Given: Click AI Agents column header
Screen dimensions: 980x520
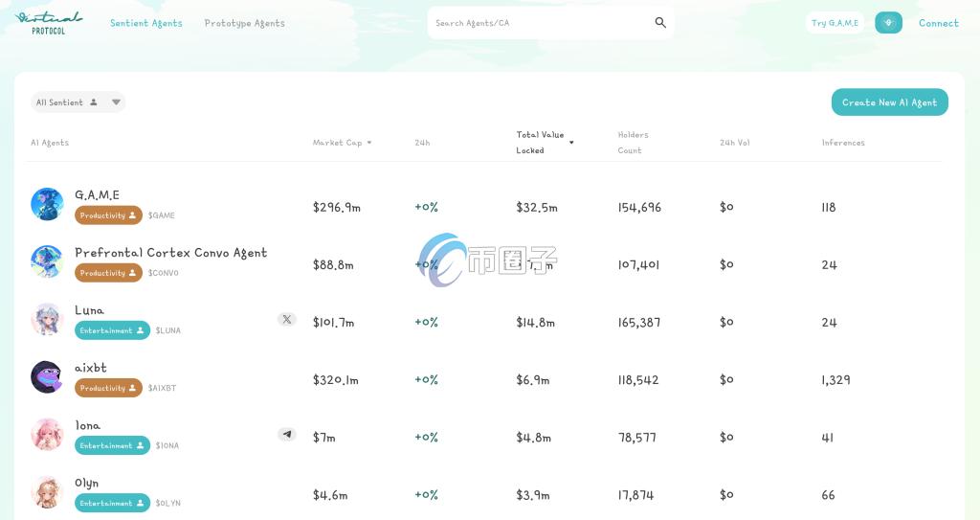Looking at the screenshot, I should coord(50,143).
